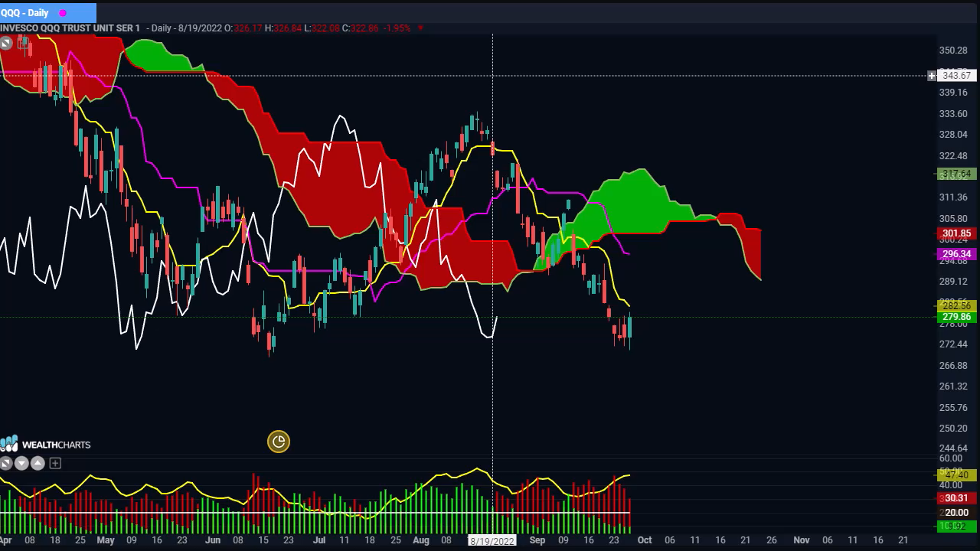Click the 60.00 indicator axis label
Image resolution: width=980 pixels, height=551 pixels.
952,458
